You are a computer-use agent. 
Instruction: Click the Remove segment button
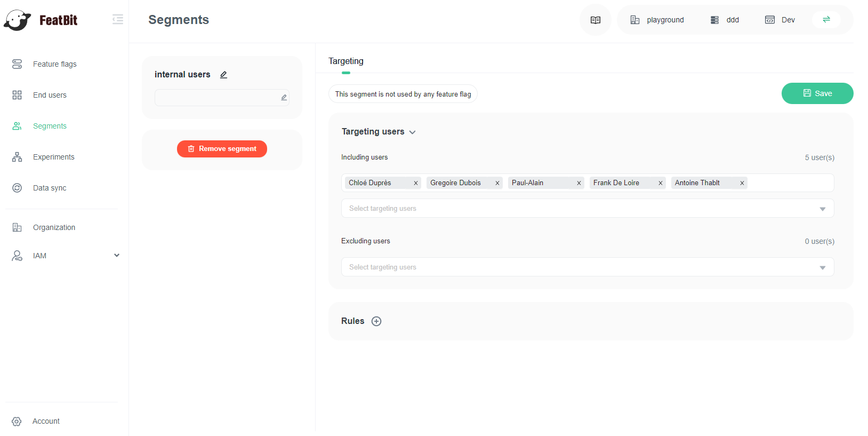point(222,149)
